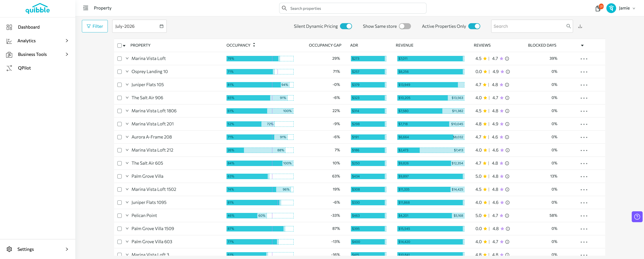Open notifications clipboard icon with badge
The image size is (644, 259).
point(598,8)
